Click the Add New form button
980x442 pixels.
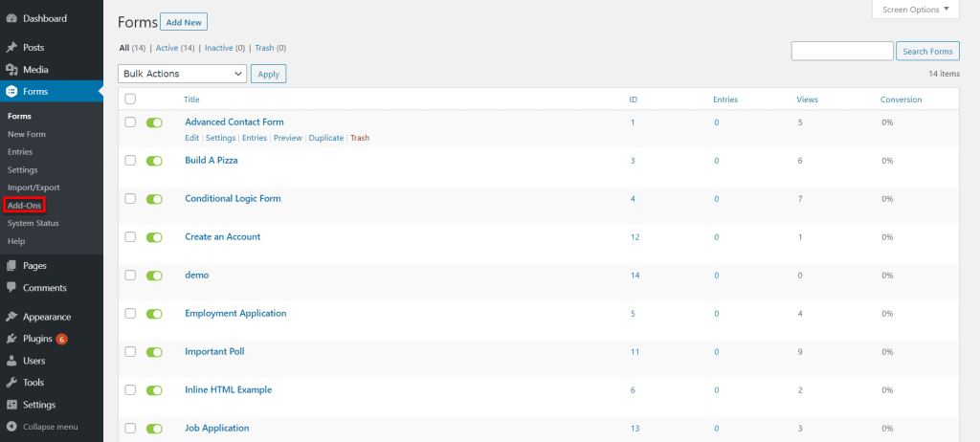click(x=184, y=22)
